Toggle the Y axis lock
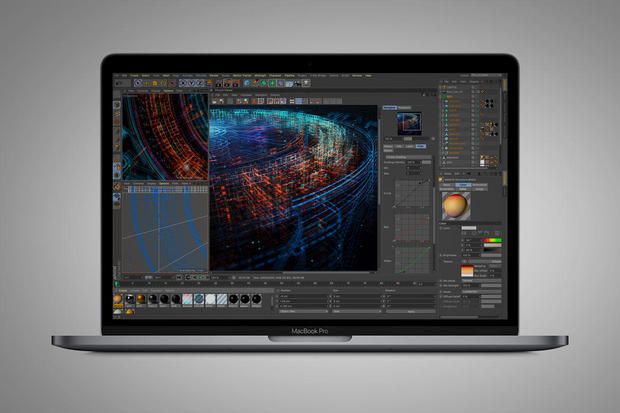 (192, 83)
